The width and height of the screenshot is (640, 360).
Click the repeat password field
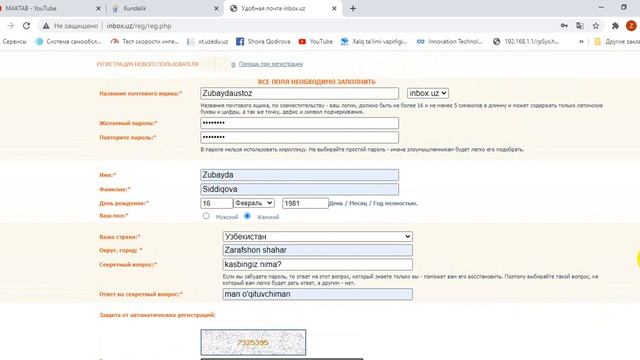click(300, 137)
